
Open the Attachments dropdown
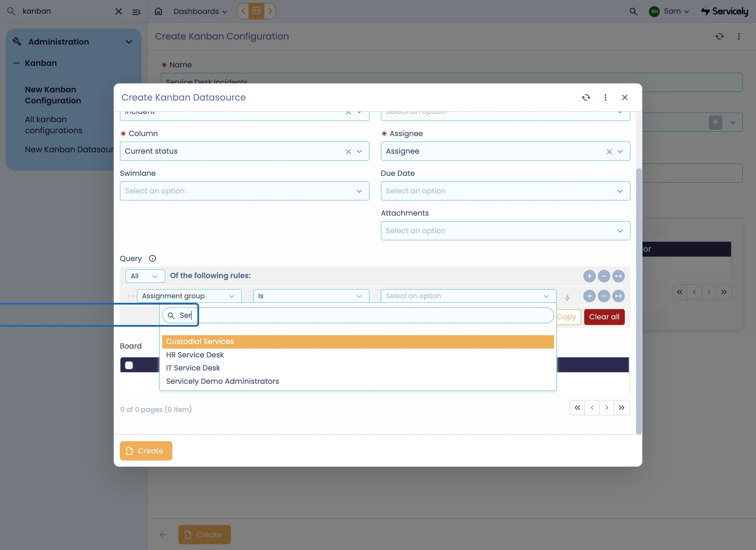[505, 230]
